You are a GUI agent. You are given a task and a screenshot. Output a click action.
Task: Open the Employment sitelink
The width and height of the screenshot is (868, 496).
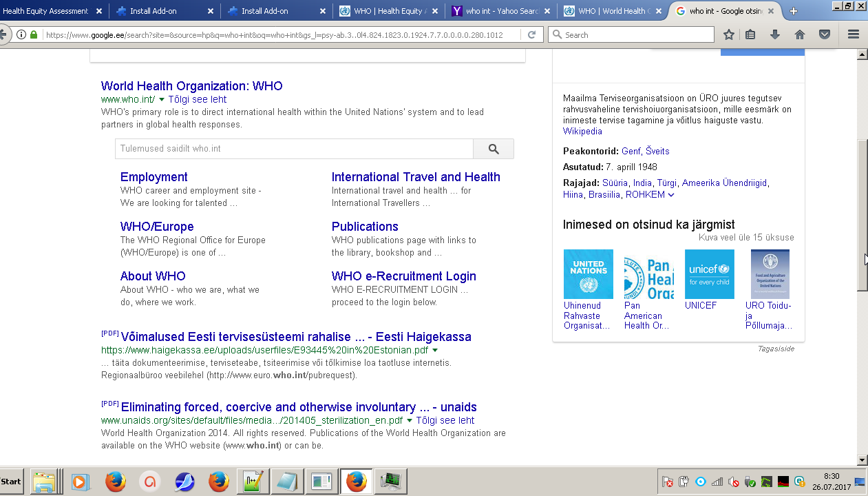154,177
